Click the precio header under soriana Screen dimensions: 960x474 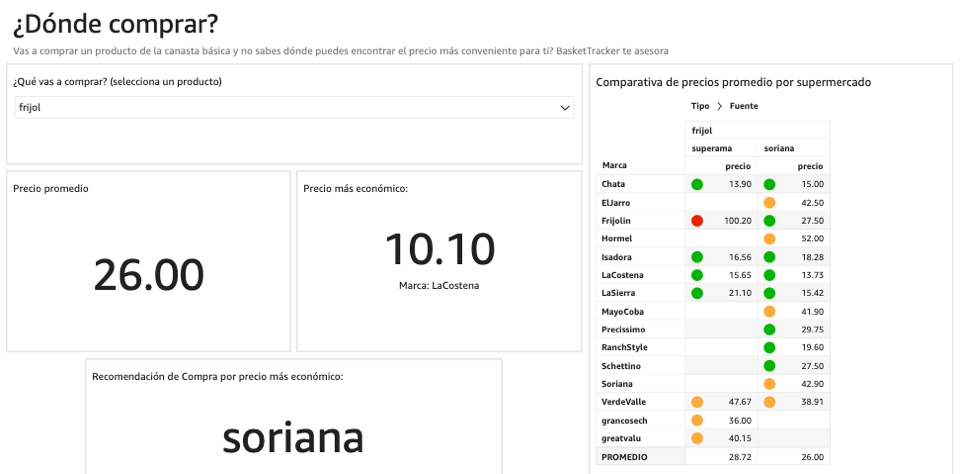[x=810, y=166]
